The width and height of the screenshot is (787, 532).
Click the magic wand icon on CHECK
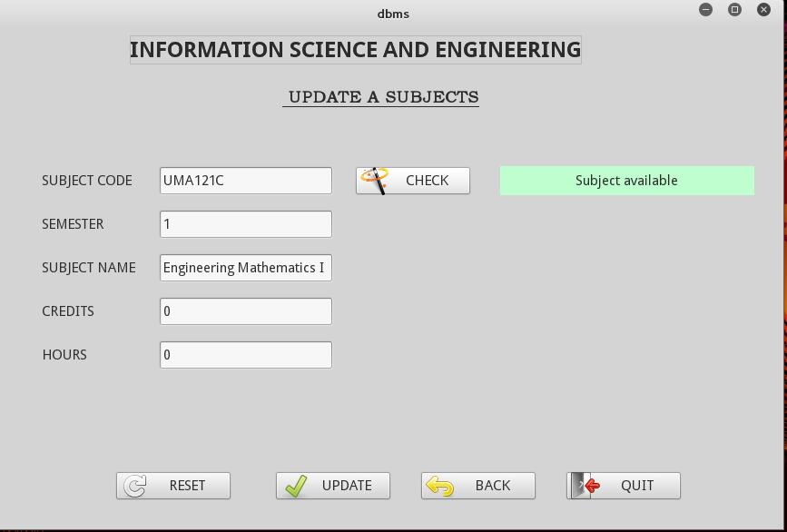point(374,181)
